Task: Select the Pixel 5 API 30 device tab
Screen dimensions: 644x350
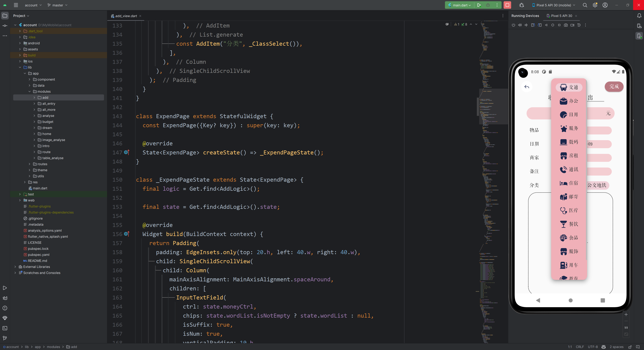Action: click(561, 15)
